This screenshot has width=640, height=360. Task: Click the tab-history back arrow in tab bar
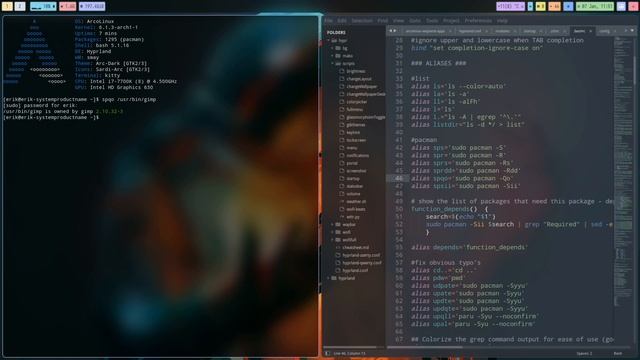click(x=390, y=31)
